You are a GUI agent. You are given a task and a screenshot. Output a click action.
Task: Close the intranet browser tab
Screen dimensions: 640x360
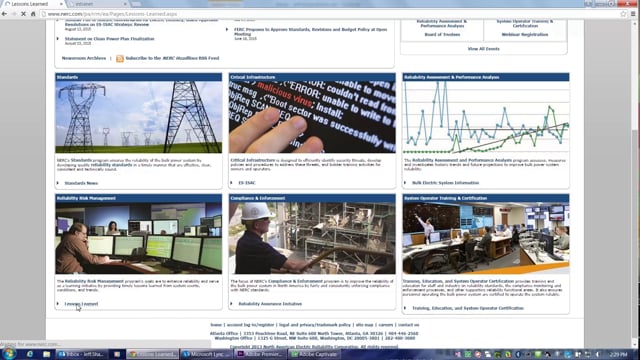pos(125,4)
